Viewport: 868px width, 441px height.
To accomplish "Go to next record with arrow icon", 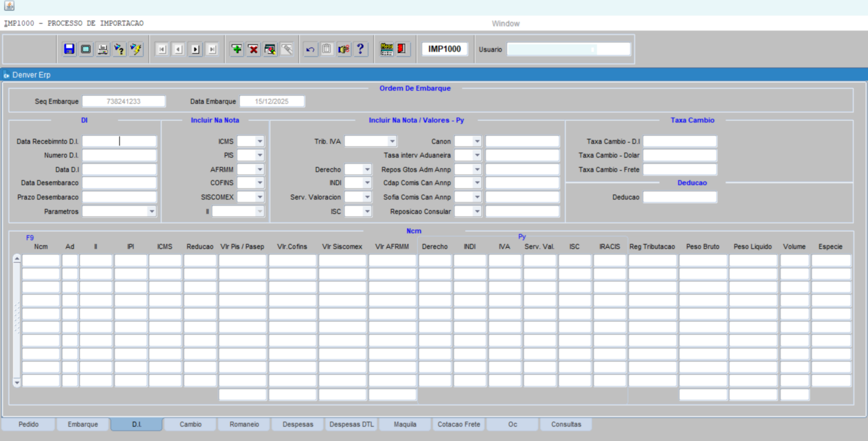I will coord(195,49).
